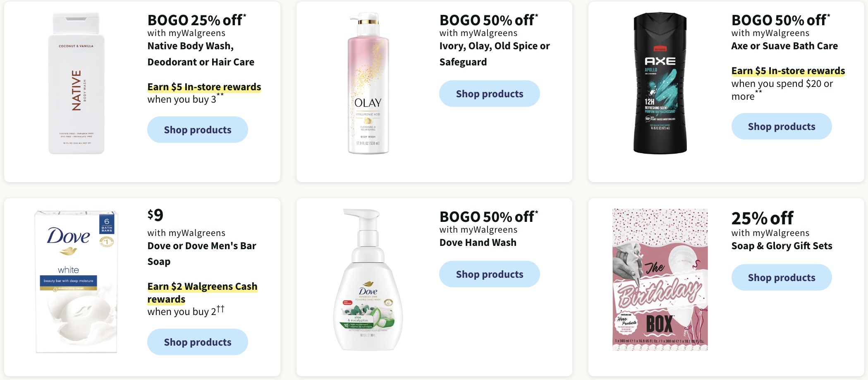
Task: Open Native body wash product image
Action: [x=76, y=83]
